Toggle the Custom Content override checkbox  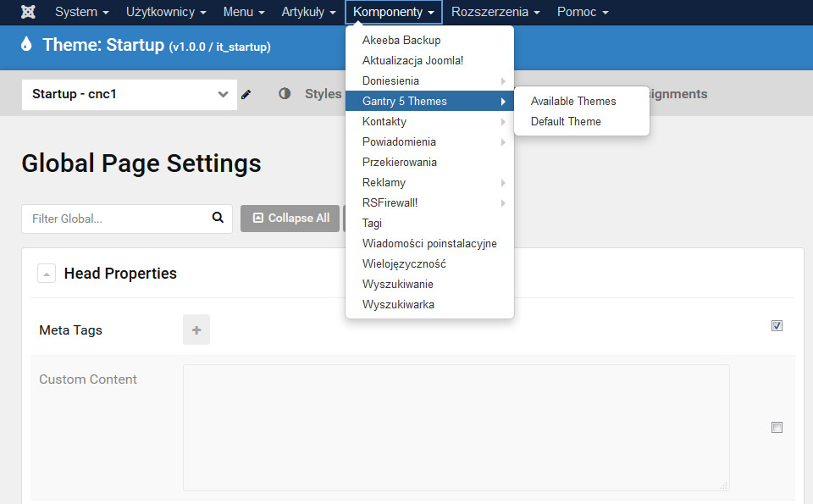pos(777,427)
